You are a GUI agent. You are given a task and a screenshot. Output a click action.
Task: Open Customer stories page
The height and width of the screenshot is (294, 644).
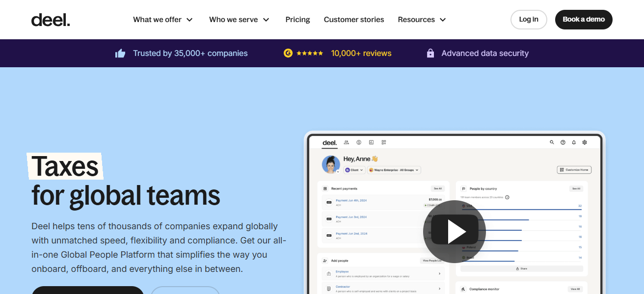click(354, 20)
